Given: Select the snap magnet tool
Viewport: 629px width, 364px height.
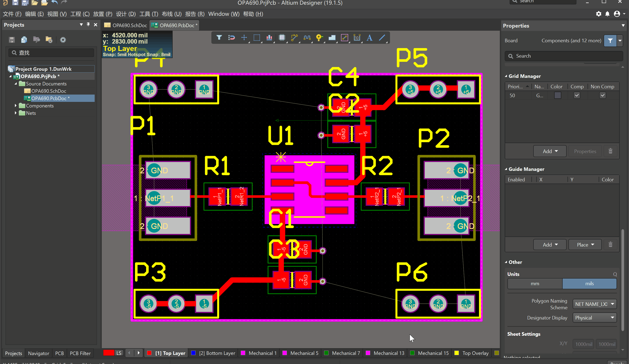Looking at the screenshot, I should (231, 38).
